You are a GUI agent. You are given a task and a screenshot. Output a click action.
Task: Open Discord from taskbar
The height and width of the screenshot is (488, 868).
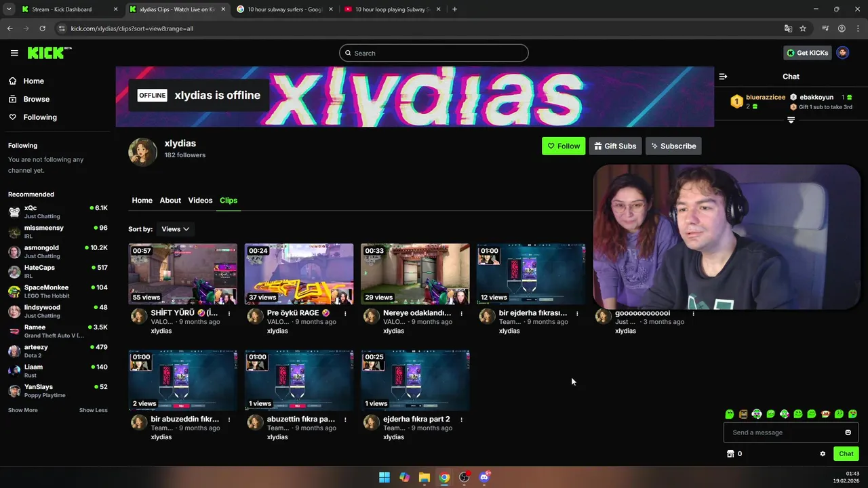[x=484, y=477]
